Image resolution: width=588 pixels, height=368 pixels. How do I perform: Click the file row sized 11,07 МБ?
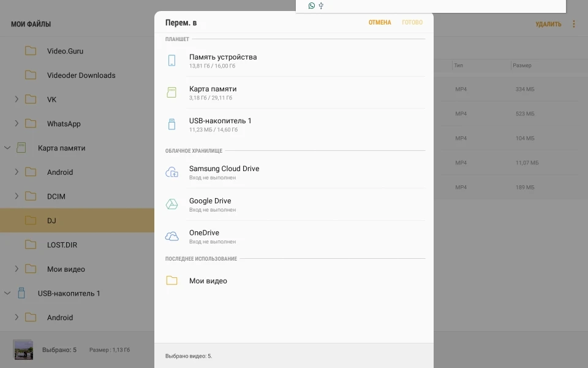[x=511, y=163]
